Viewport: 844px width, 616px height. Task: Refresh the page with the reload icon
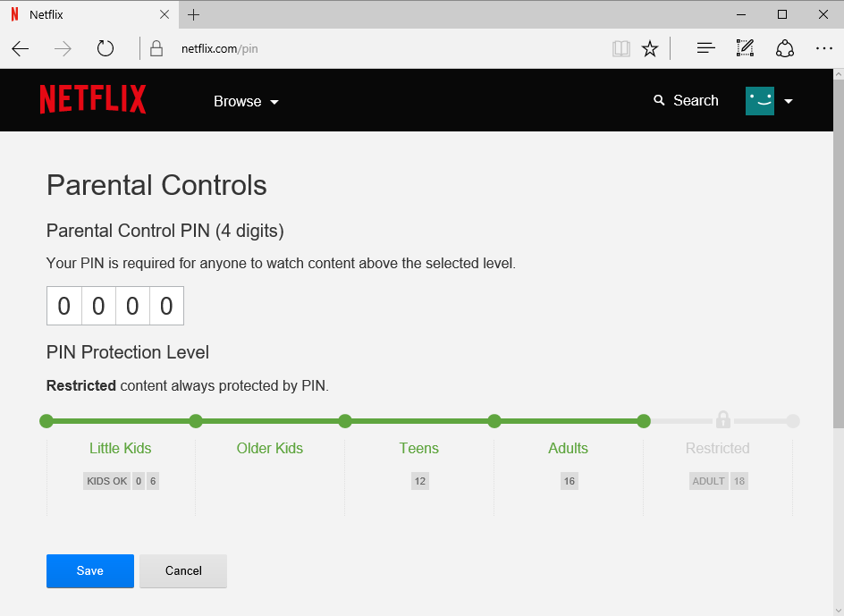coord(105,48)
